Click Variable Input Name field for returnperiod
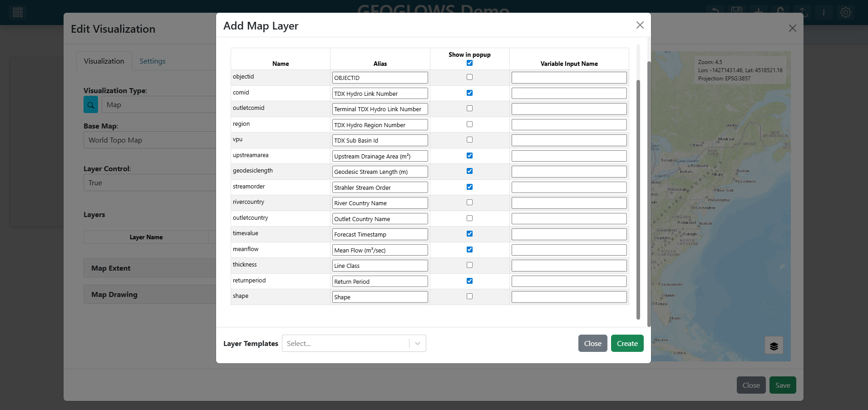Image resolution: width=868 pixels, height=410 pixels. coord(569,282)
